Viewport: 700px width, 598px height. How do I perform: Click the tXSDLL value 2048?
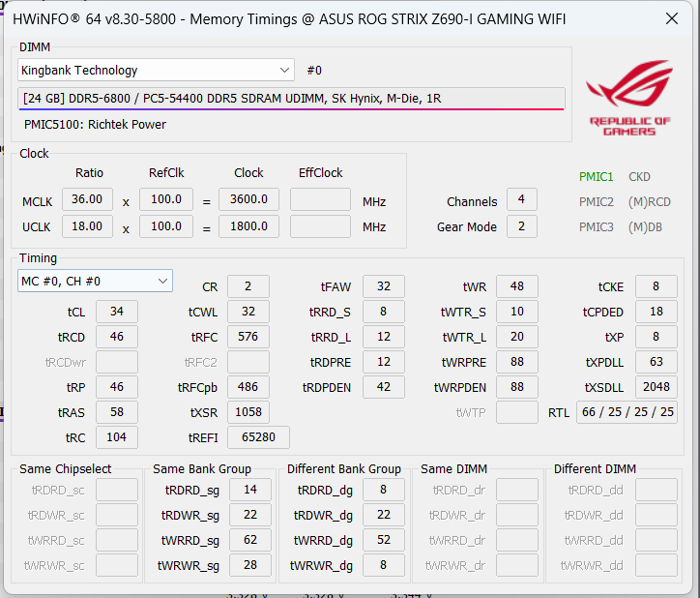pos(656,387)
